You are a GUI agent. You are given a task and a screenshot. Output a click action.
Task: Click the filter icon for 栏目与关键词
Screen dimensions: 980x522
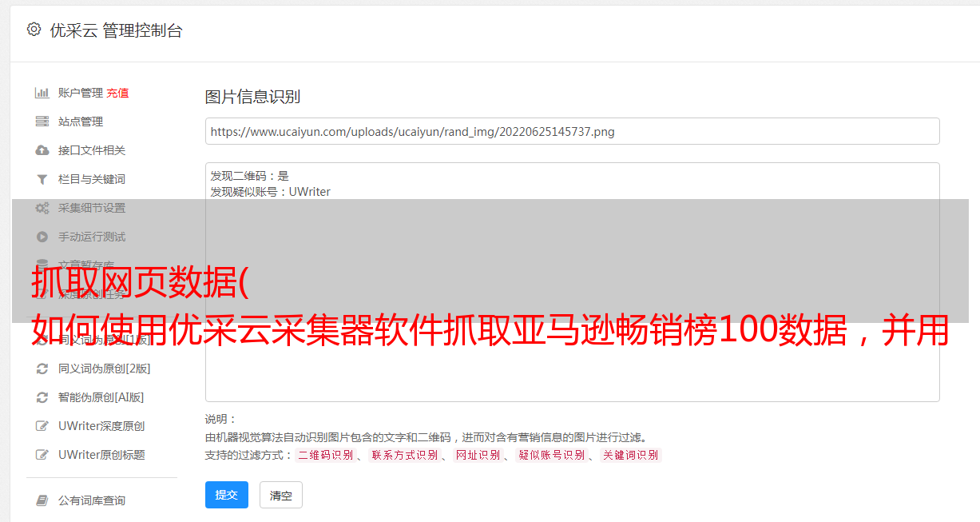click(42, 179)
